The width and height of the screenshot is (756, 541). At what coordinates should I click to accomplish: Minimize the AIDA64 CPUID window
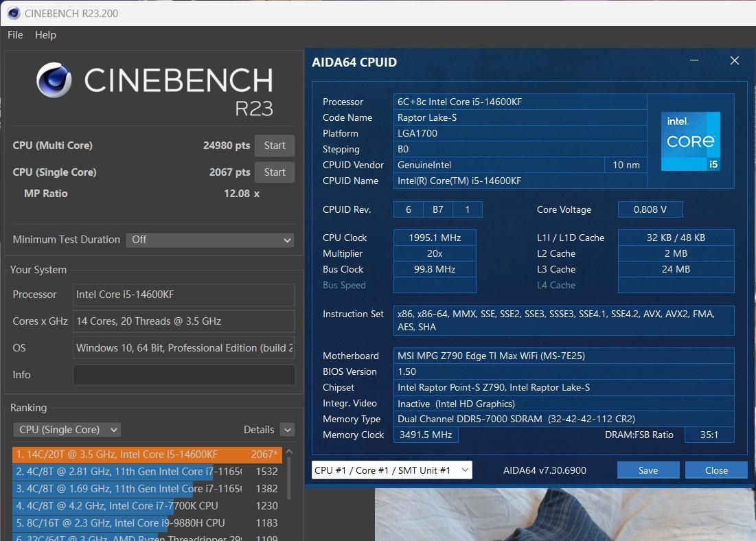(694, 61)
